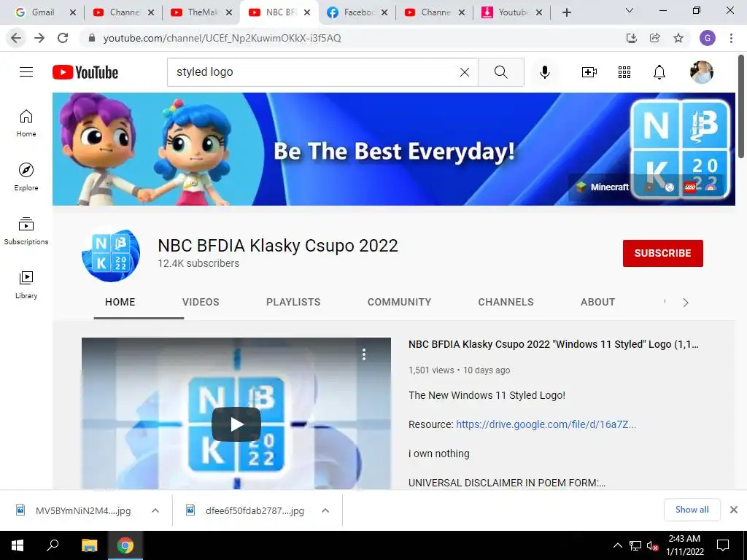The height and width of the screenshot is (560, 747).
Task: Run search with the magnifier button
Action: (x=500, y=72)
